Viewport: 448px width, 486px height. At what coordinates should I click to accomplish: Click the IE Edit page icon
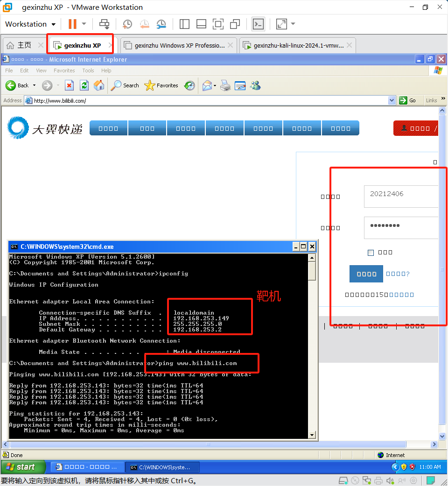240,85
